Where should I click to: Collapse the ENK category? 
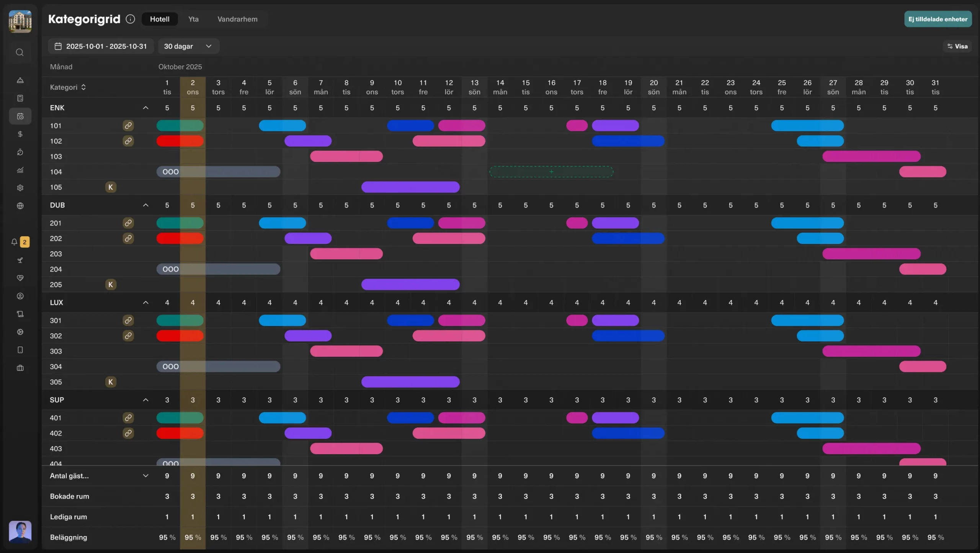point(145,108)
